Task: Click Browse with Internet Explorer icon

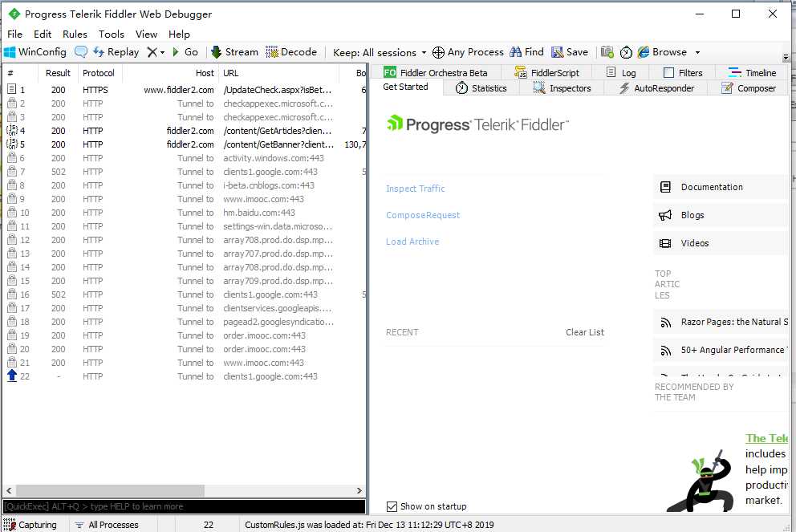Action: pyautogui.click(x=663, y=52)
